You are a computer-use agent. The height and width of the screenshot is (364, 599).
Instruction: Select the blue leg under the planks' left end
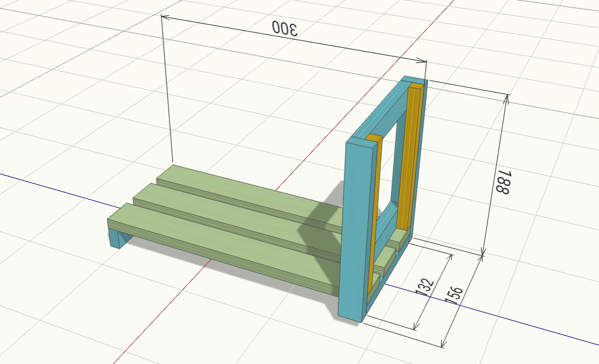coord(117,239)
